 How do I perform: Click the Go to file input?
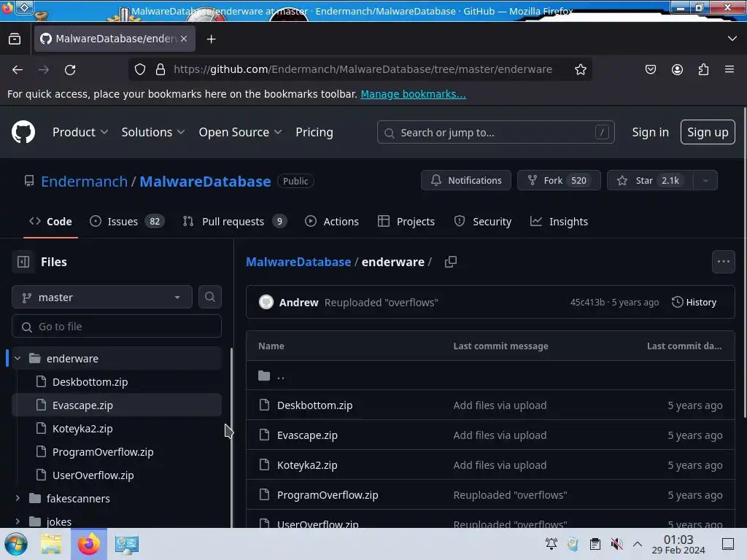click(x=117, y=326)
